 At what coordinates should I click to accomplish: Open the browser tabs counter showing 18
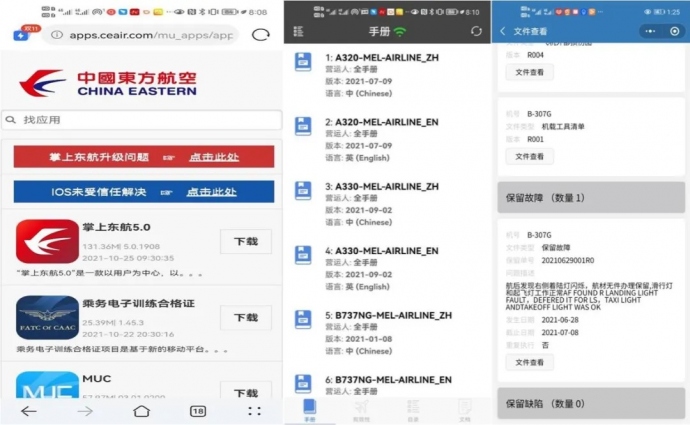[198, 411]
